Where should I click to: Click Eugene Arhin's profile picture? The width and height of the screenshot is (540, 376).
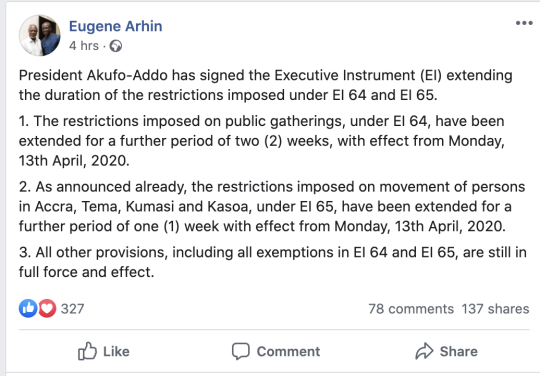[40, 35]
